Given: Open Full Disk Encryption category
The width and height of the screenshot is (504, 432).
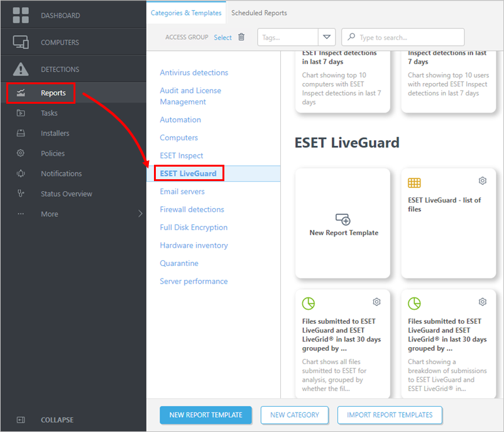Looking at the screenshot, I should coord(194,228).
